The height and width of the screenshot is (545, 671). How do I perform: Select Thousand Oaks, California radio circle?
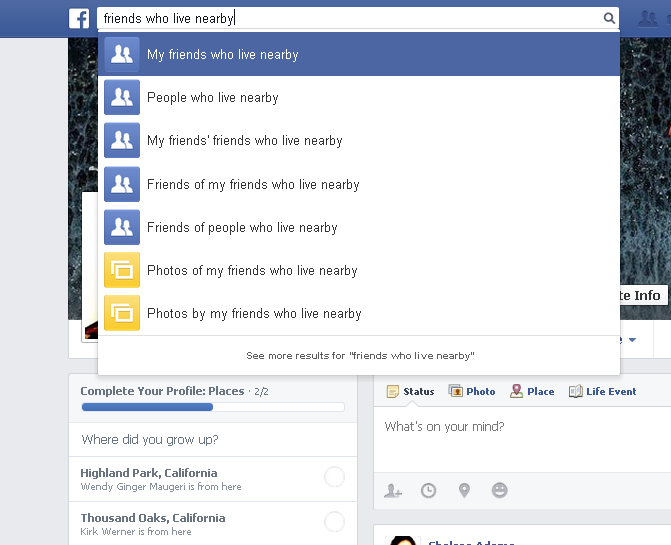click(334, 521)
